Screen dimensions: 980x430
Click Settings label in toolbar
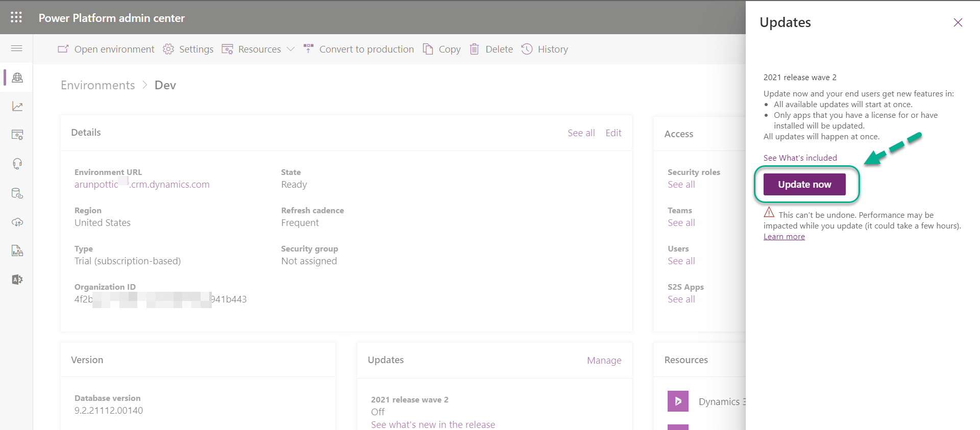click(x=196, y=49)
